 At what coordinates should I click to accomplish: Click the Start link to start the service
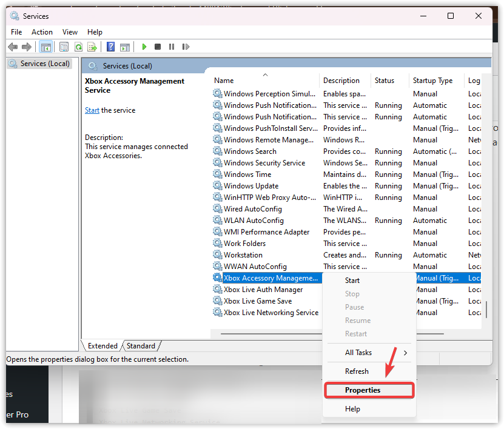tap(92, 110)
